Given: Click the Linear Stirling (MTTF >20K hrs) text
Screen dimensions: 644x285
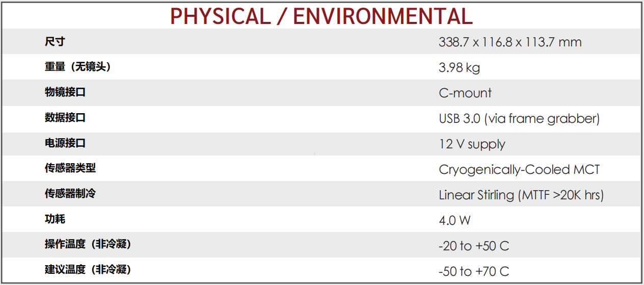Looking at the screenshot, I should pos(521,195).
